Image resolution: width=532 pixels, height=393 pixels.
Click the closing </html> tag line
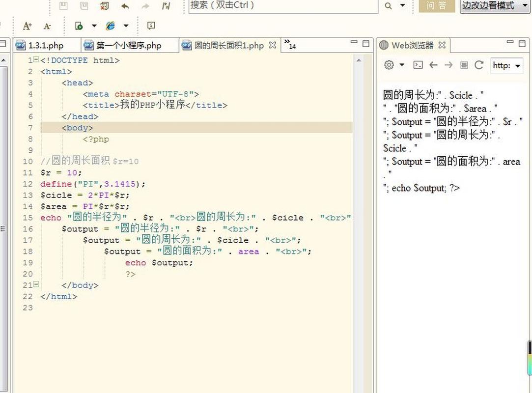coord(58,296)
